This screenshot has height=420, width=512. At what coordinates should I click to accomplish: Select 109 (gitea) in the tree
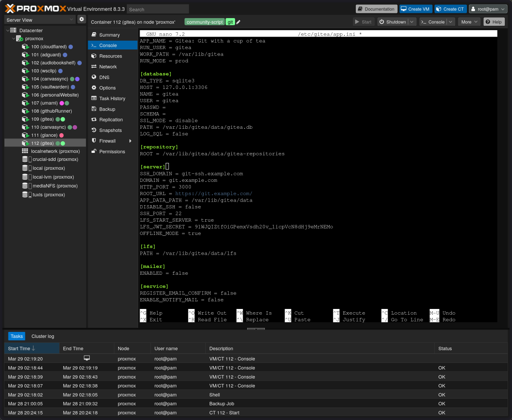[45, 119]
